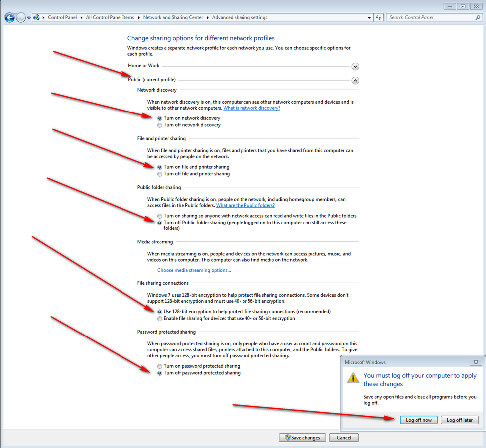Open 'All Control Panel Items' breadcrumb
The width and height of the screenshot is (486, 448).
[x=110, y=17]
